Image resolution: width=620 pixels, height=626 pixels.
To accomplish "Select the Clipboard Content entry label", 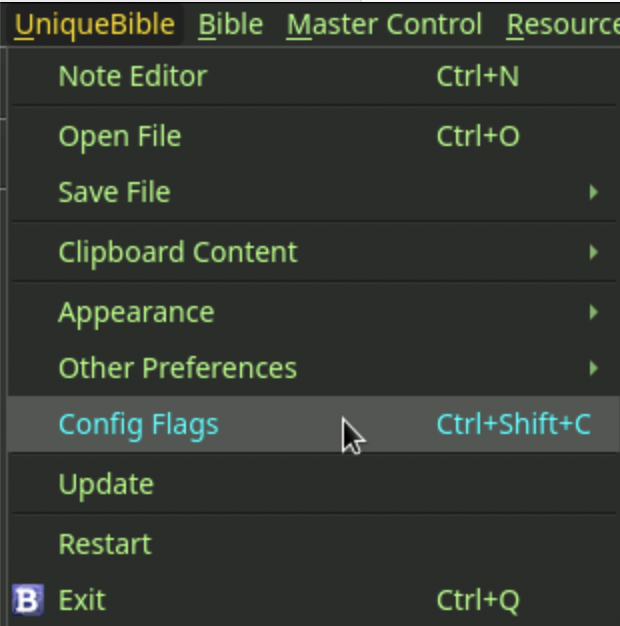I will click(178, 252).
